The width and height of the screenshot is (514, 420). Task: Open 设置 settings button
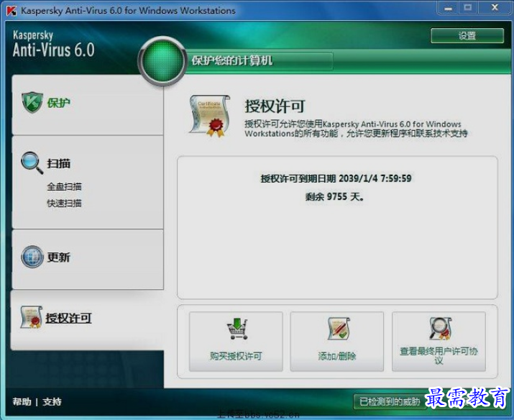[x=467, y=35]
